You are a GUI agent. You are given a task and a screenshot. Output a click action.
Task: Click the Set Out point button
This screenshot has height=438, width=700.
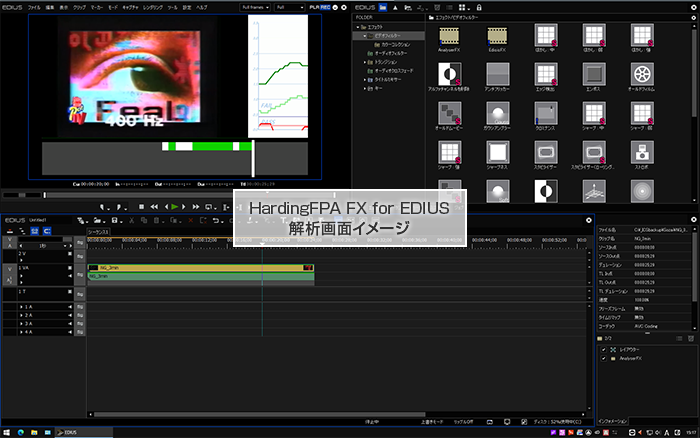click(x=119, y=207)
